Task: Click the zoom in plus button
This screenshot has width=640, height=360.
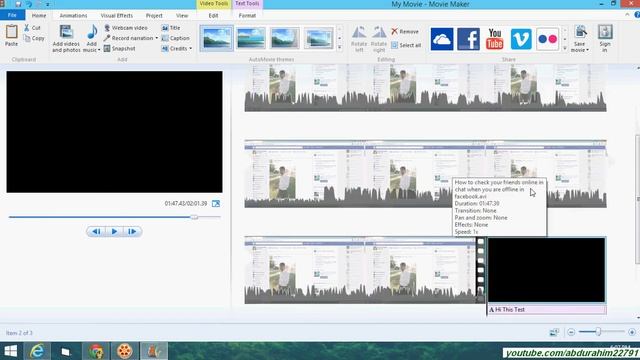Action: (x=632, y=332)
